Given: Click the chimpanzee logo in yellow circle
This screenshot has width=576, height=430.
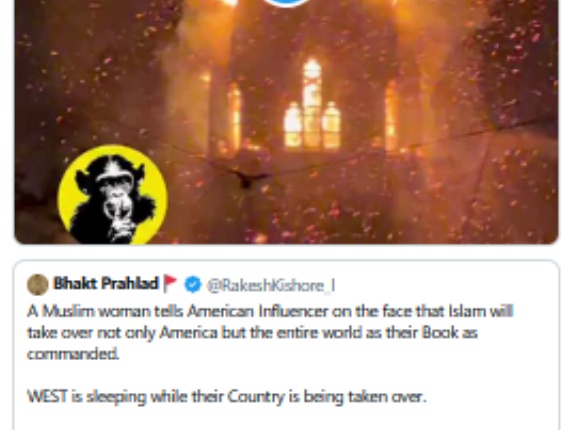Looking at the screenshot, I should [113, 195].
